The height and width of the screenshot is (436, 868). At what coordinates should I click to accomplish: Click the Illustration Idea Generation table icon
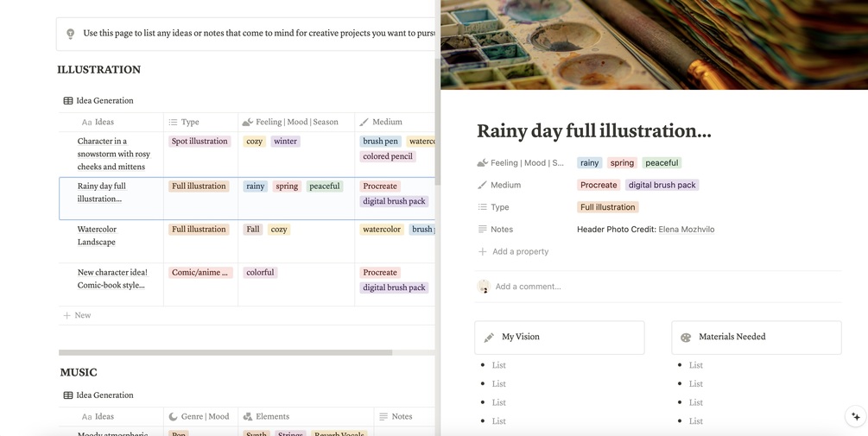(x=68, y=101)
